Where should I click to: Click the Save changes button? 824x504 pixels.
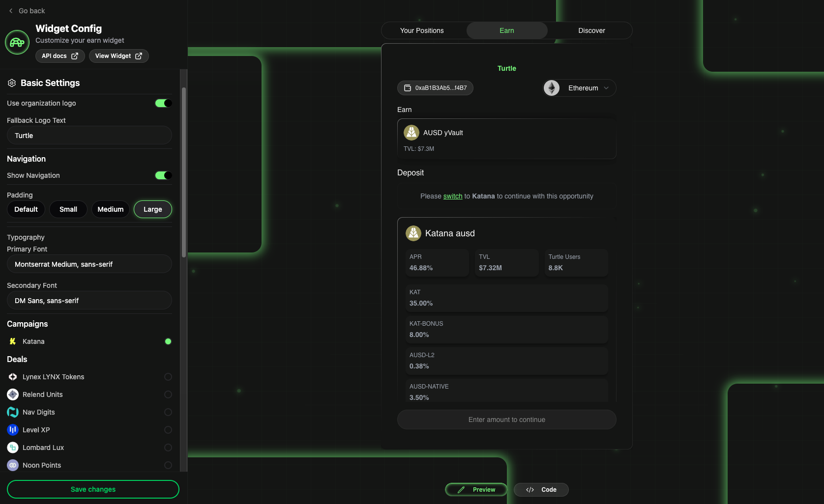tap(93, 489)
